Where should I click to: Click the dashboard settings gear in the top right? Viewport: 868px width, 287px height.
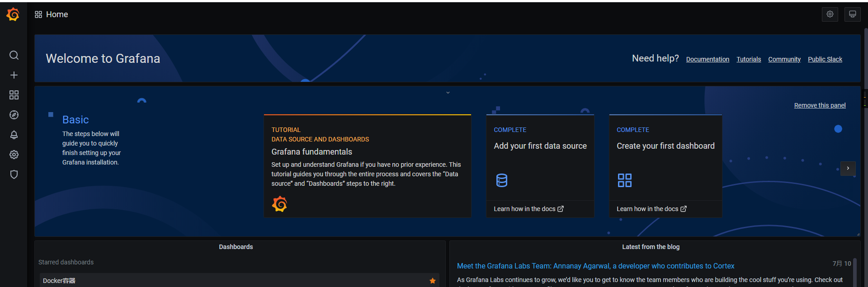tap(830, 14)
